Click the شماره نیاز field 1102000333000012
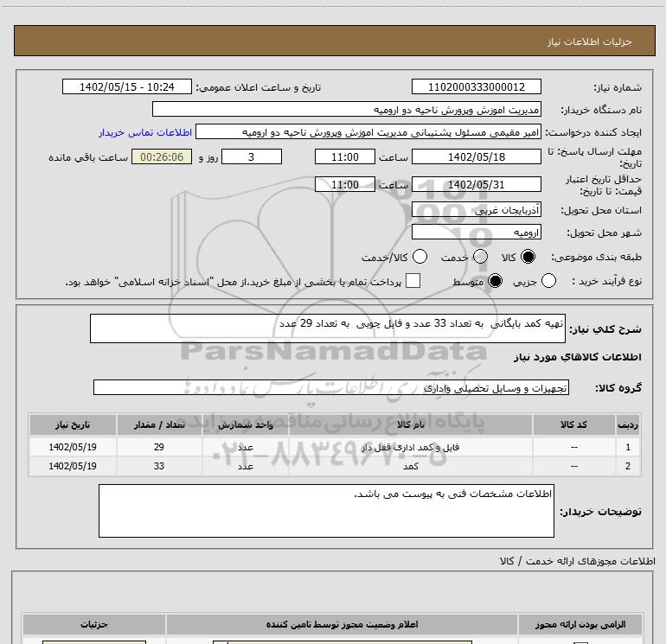This screenshot has height=644, width=666. click(x=476, y=87)
